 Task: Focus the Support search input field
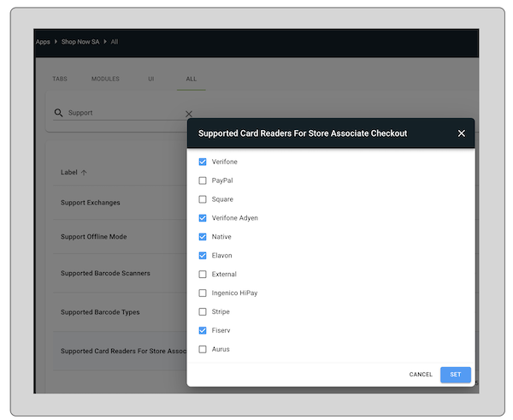(x=124, y=113)
